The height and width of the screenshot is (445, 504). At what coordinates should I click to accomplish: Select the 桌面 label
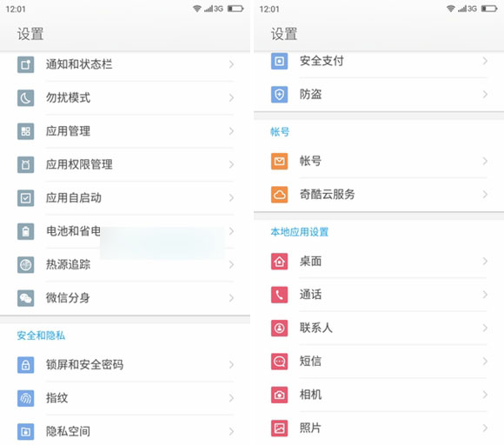pos(310,261)
